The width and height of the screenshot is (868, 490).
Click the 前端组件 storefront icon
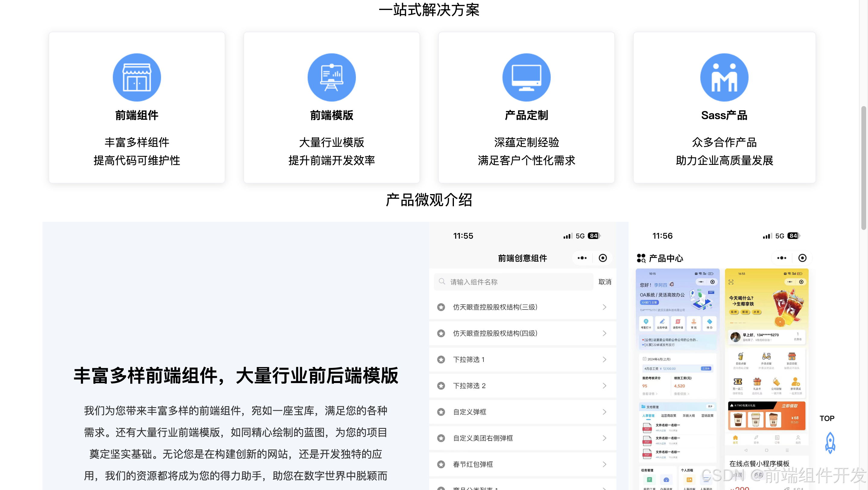136,77
